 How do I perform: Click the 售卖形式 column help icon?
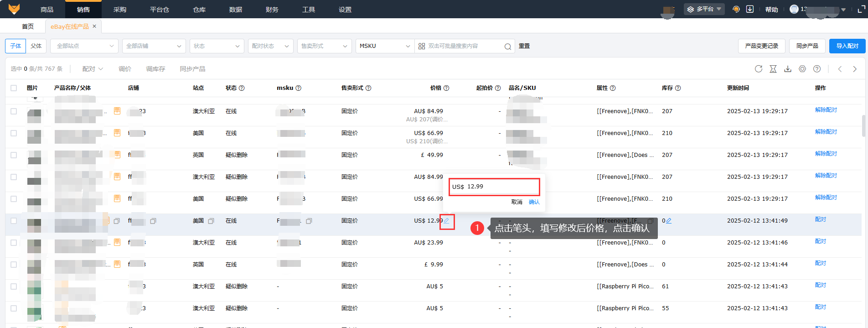pos(368,88)
